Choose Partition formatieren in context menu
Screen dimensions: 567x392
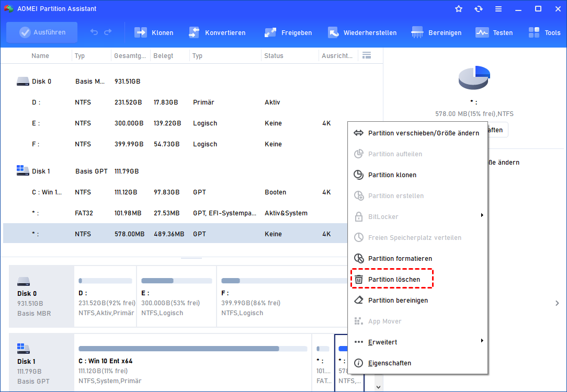tap(417, 259)
